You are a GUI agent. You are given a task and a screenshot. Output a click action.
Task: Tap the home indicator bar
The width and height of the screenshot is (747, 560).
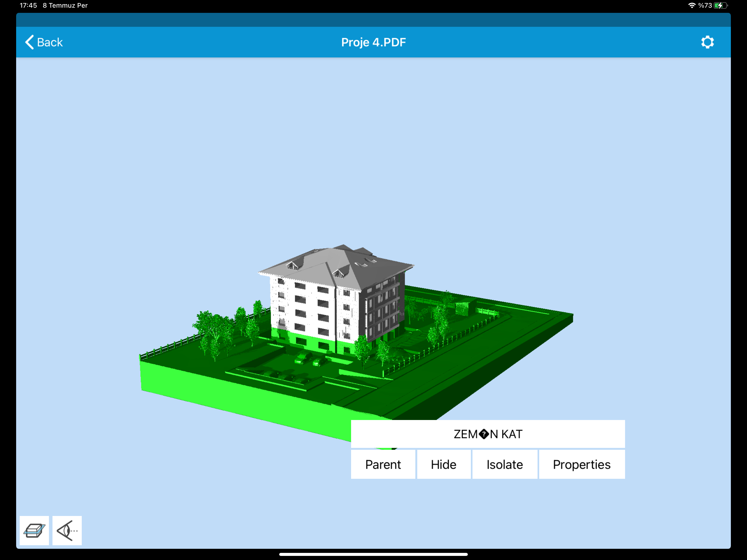coord(373,554)
